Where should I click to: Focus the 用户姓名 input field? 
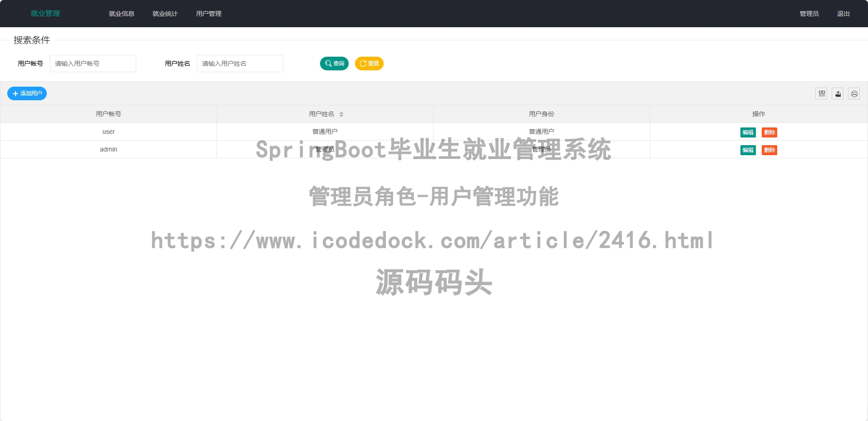240,64
